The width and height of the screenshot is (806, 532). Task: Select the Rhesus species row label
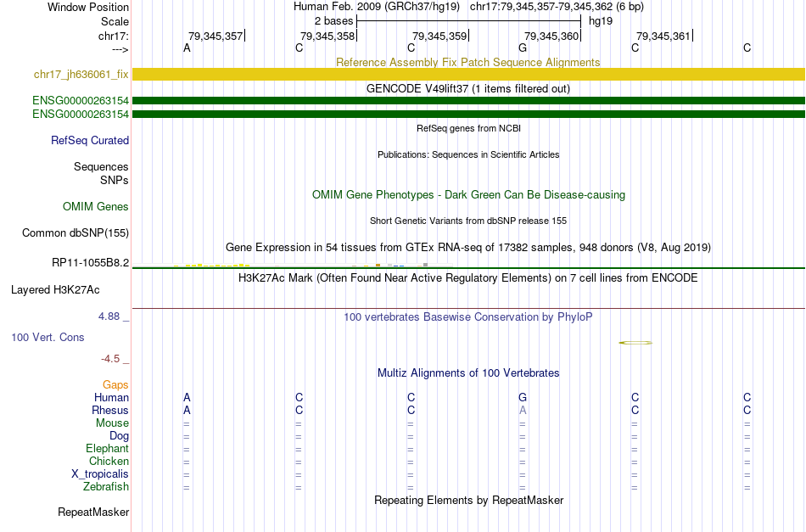[x=110, y=410]
